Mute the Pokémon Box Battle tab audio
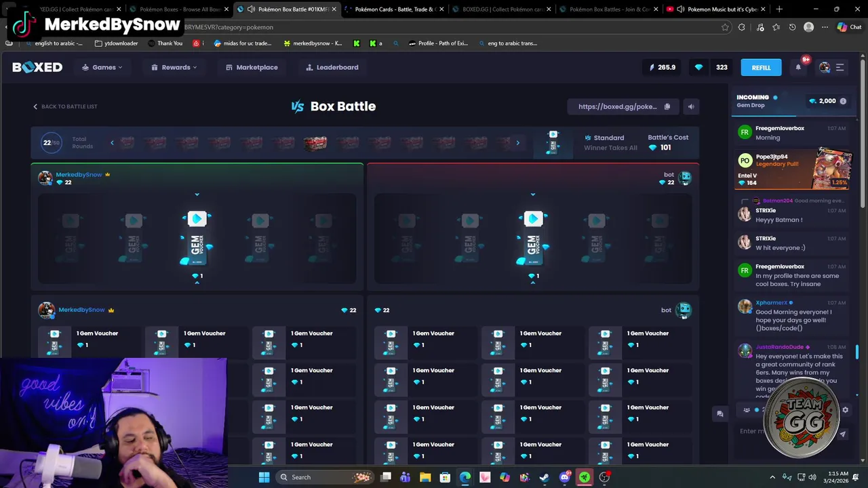This screenshot has width=868, height=488. pyautogui.click(x=251, y=9)
